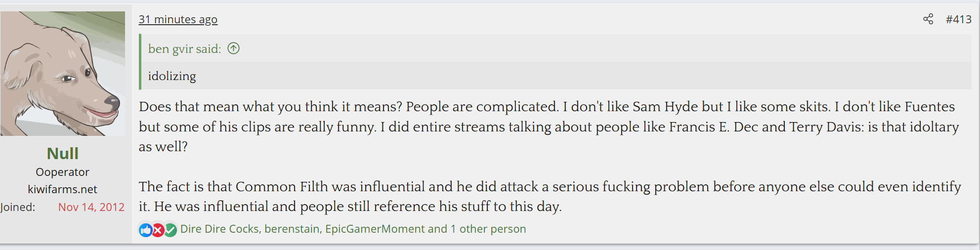Click the green checkmark reaction icon

170,230
